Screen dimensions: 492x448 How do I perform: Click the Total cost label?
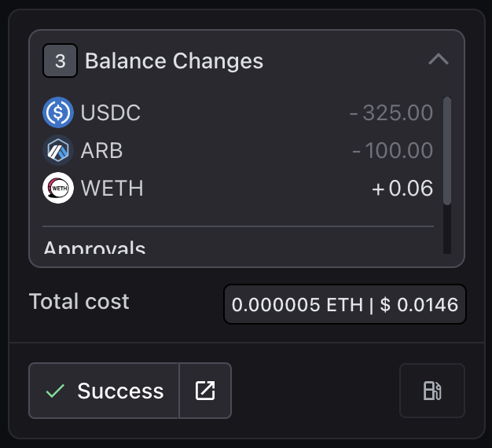[79, 301]
